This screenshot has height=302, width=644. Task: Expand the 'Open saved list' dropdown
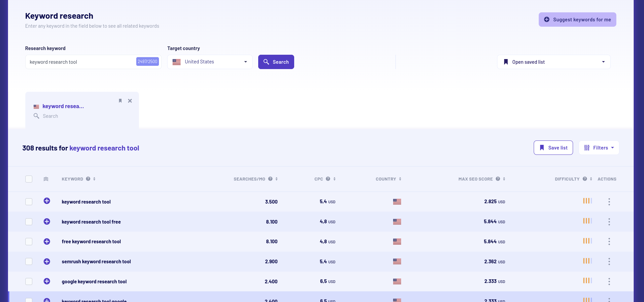tap(553, 62)
